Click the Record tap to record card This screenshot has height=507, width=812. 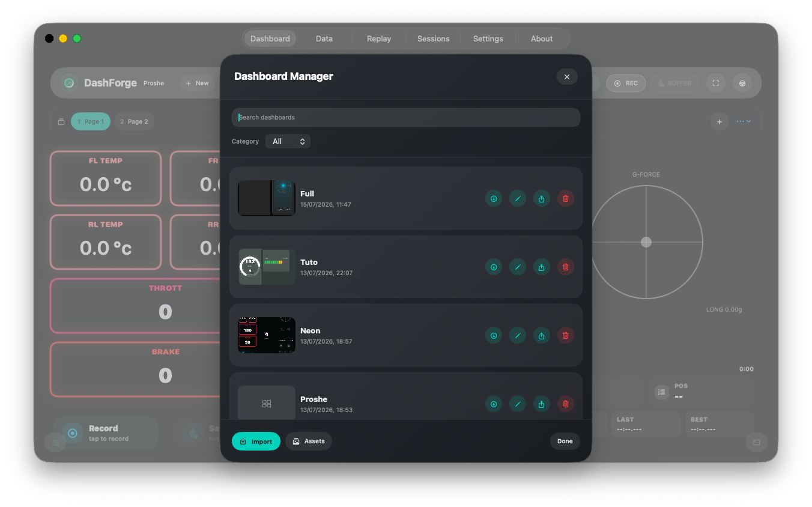click(x=106, y=433)
